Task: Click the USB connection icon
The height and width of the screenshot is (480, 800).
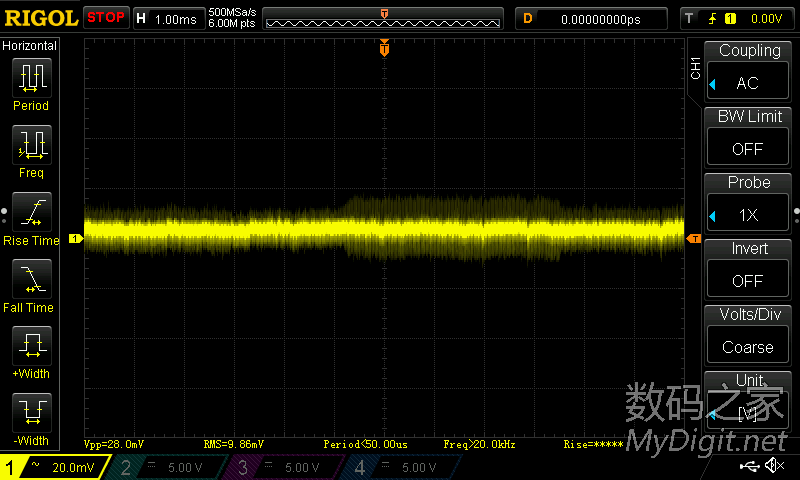Action: click(x=749, y=465)
